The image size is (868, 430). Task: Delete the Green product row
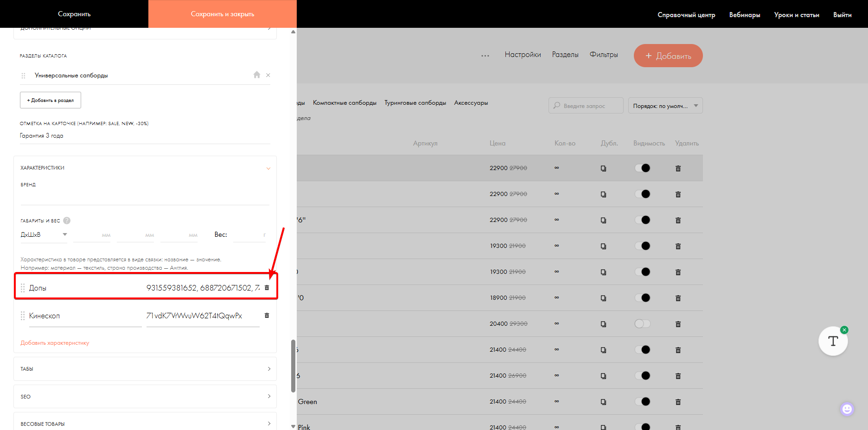point(678,402)
